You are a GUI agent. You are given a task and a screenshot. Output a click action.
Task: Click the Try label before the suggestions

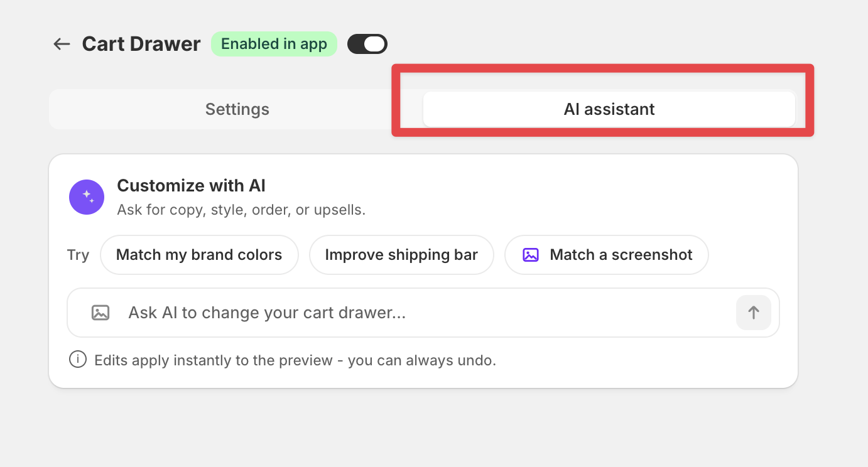click(78, 255)
